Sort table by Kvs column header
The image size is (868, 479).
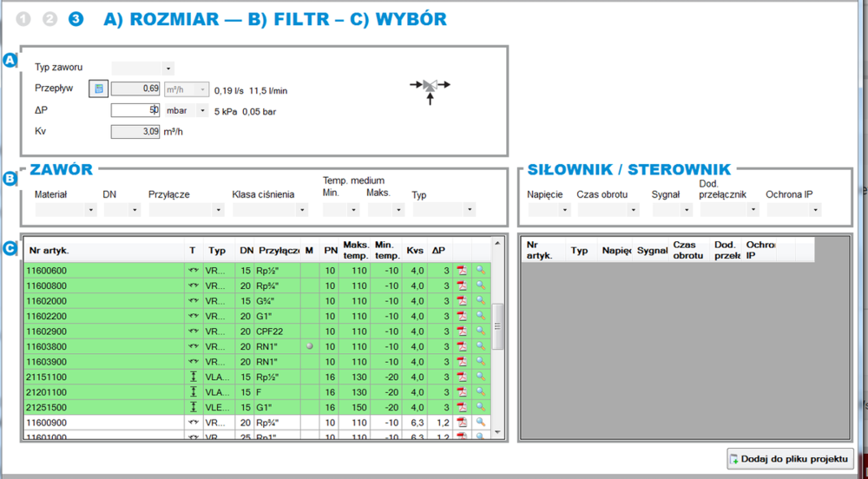(415, 251)
